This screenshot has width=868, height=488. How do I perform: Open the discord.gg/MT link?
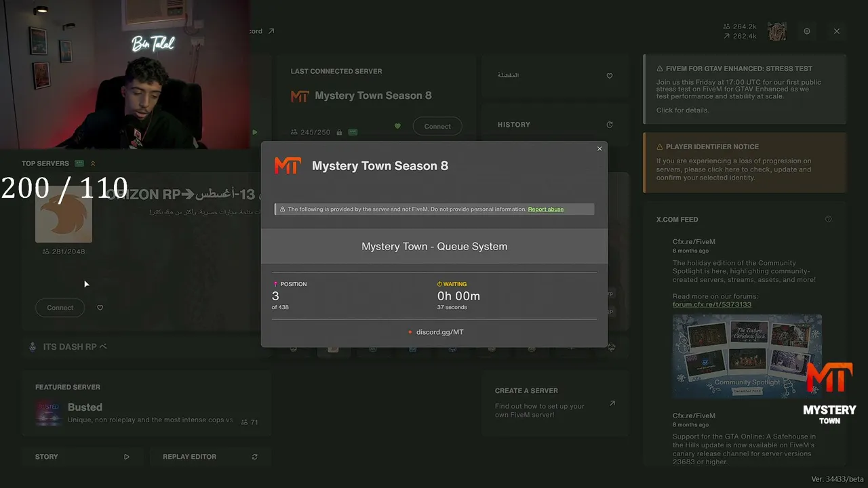tap(440, 332)
